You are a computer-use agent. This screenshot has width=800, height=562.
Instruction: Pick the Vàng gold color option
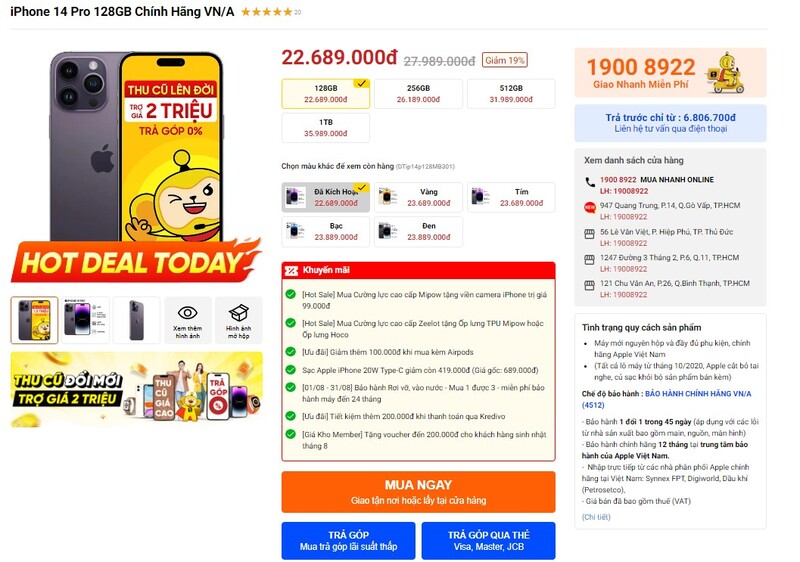point(418,197)
